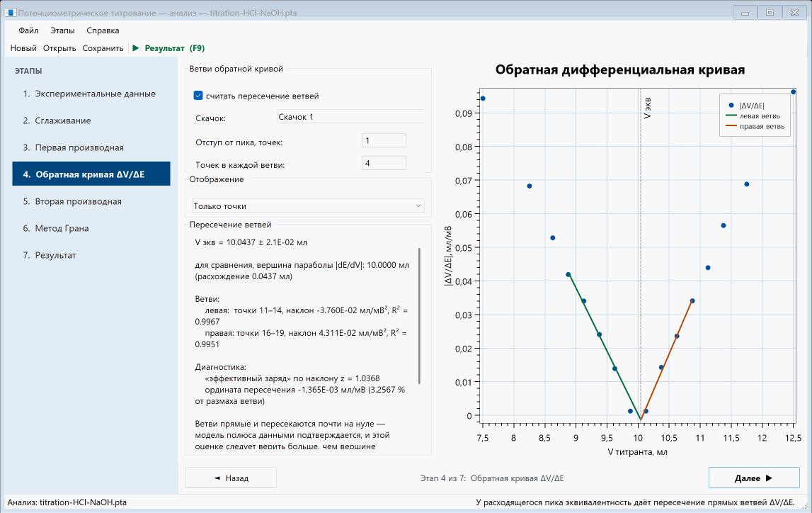The height and width of the screenshot is (513, 812).
Task: Select stage 2 Сглаживание
Action: point(91,120)
